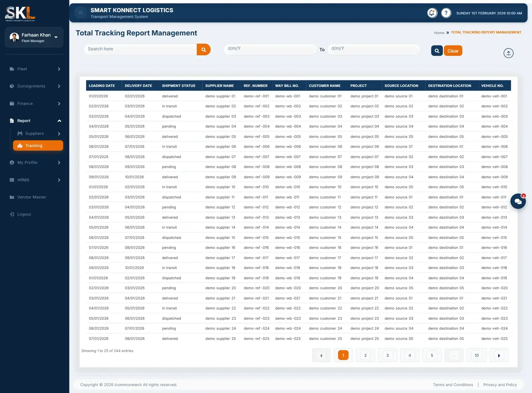
Task: Click the cell 'demo-wb-010'
Action: [x=288, y=187]
